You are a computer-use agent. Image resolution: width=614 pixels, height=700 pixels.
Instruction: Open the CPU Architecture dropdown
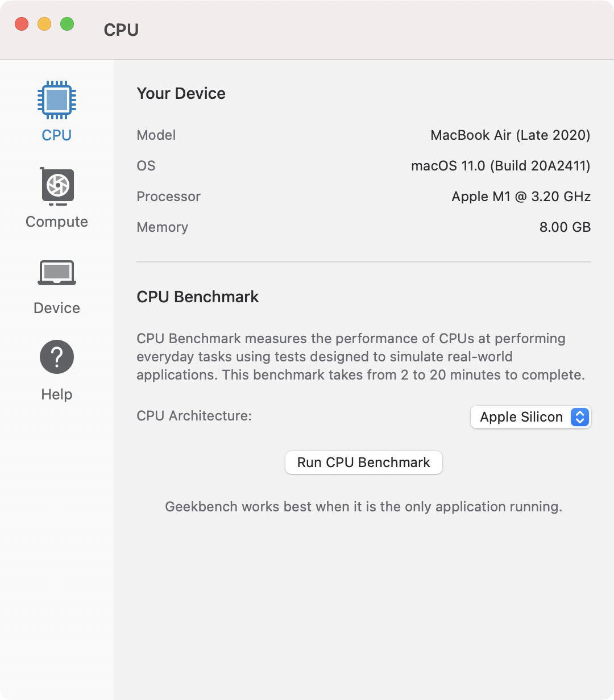tap(531, 417)
